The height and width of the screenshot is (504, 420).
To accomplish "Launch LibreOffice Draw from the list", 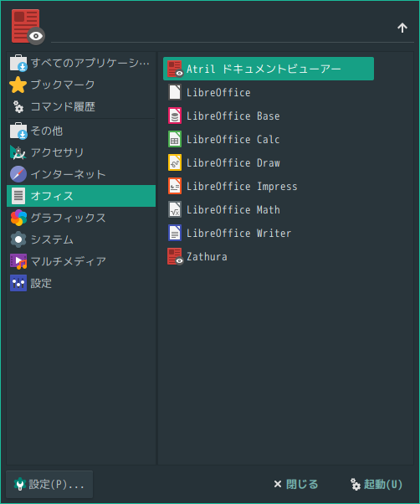I will [x=269, y=162].
